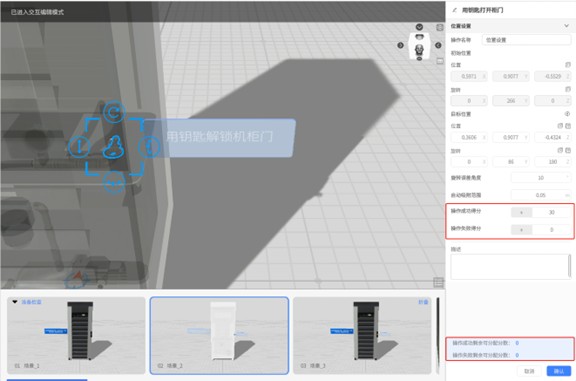Click the blue rotate gizmo above object

pyautogui.click(x=114, y=112)
